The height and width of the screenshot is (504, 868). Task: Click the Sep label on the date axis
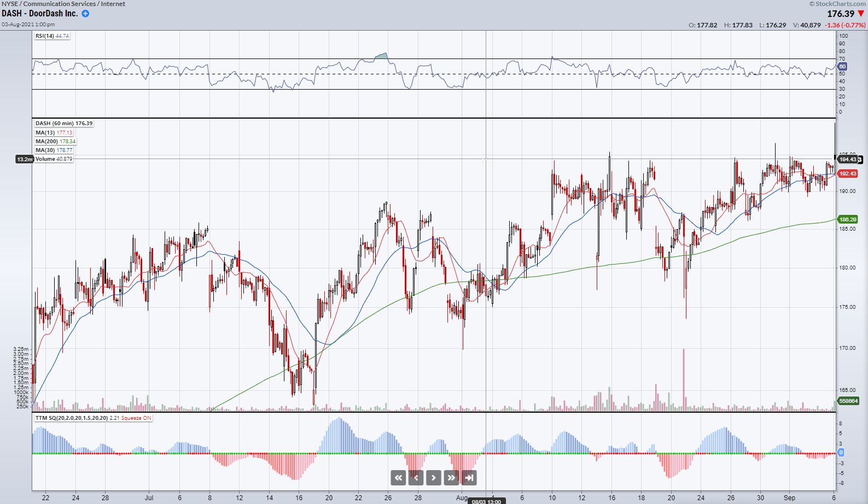pos(789,498)
